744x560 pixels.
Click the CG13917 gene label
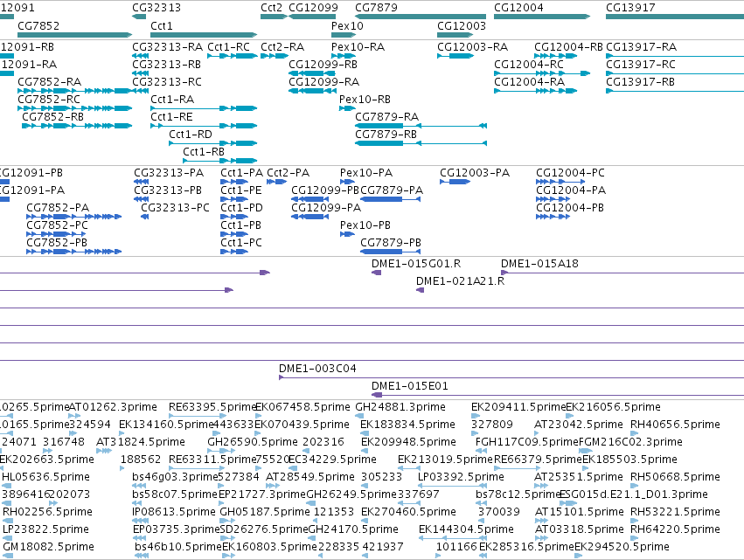(630, 8)
